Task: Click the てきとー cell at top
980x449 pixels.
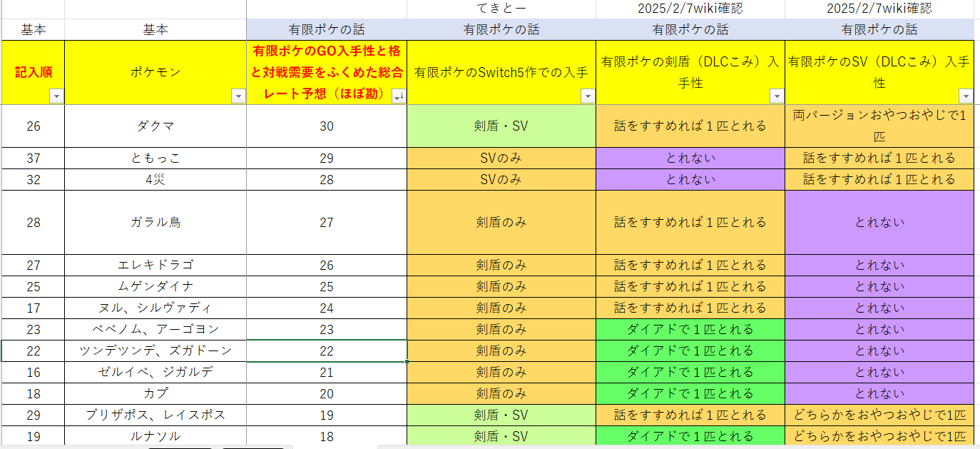Action: [501, 9]
